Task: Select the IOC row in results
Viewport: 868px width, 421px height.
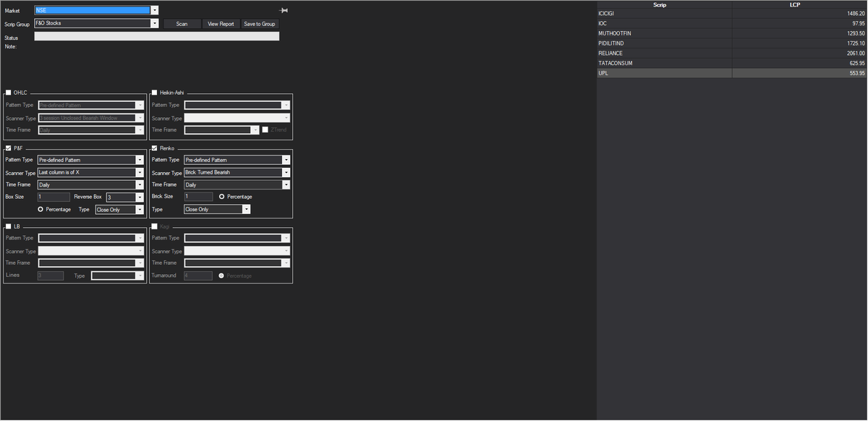Action: [x=732, y=23]
